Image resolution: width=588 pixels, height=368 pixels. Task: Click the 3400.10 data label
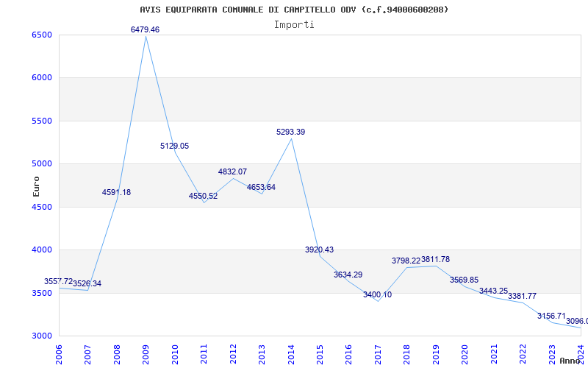(377, 295)
